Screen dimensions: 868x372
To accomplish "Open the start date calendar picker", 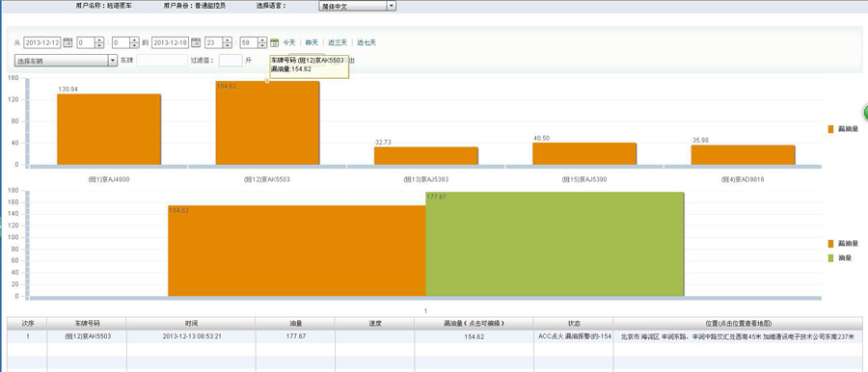I will [x=68, y=42].
